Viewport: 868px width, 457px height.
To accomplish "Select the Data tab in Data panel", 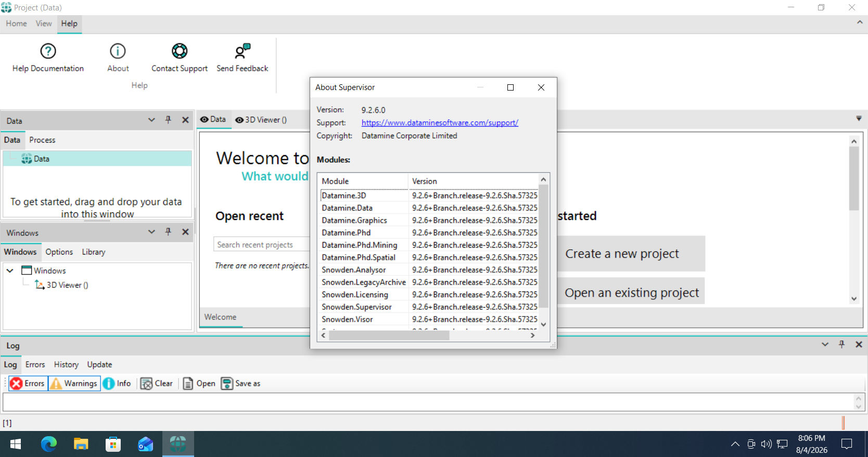I will (x=12, y=140).
